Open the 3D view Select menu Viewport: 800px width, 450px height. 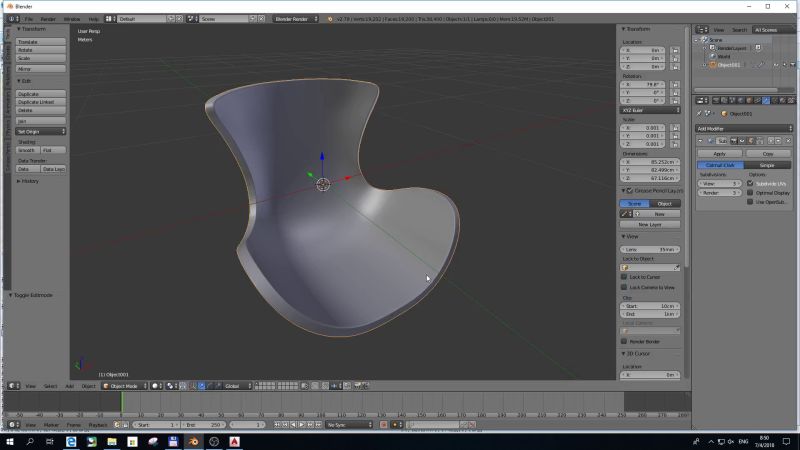point(51,386)
